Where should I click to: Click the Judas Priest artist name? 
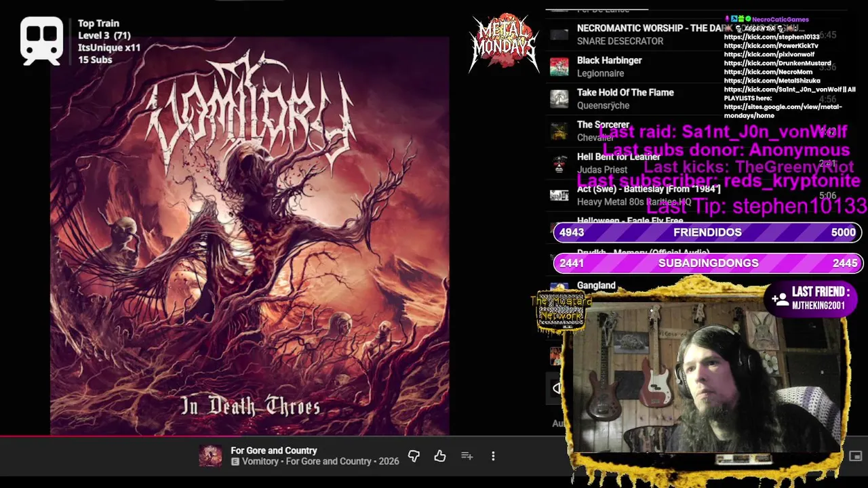click(x=602, y=170)
